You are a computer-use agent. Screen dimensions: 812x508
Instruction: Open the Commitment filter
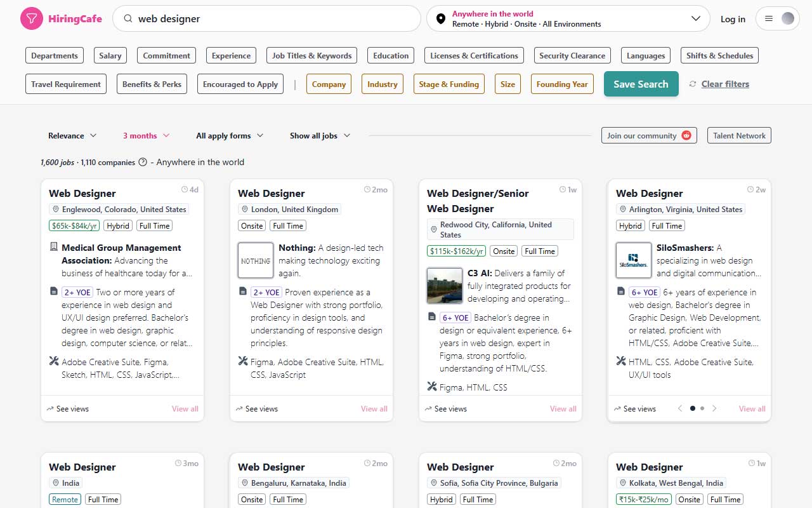[x=166, y=55]
